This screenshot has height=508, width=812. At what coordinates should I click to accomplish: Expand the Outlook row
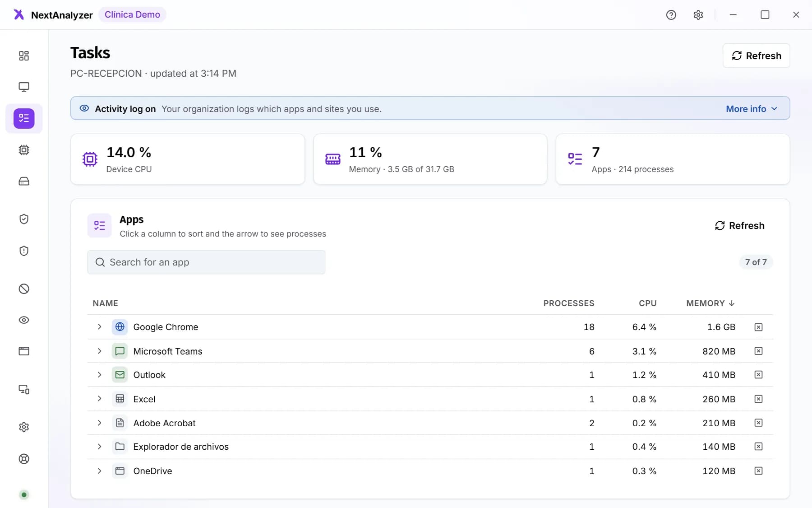(x=99, y=375)
